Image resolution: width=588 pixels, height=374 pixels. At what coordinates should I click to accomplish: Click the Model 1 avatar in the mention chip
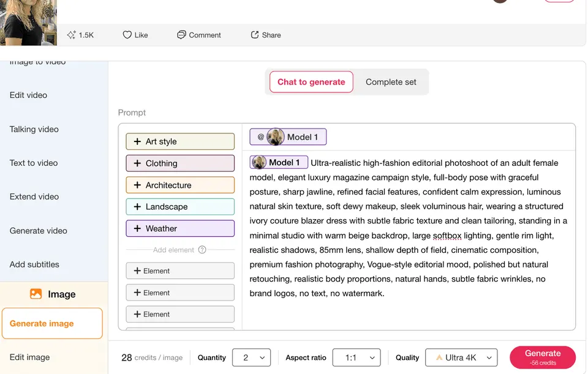pyautogui.click(x=275, y=137)
